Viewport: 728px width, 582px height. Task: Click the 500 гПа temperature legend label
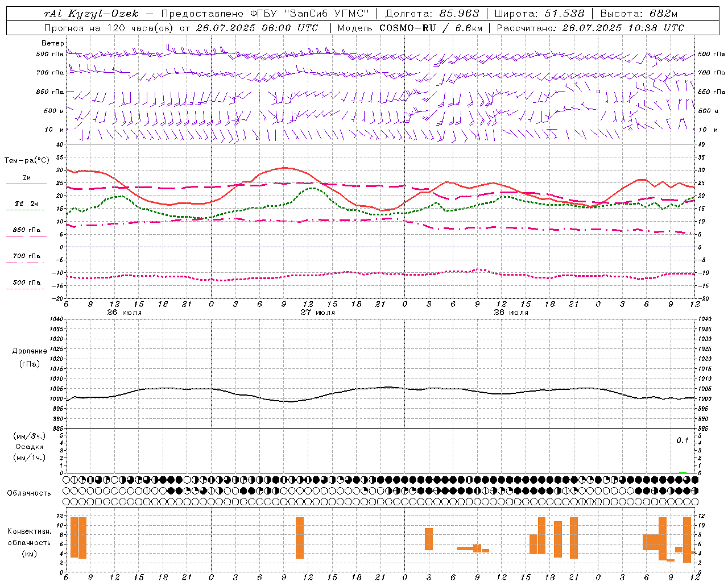point(27,282)
